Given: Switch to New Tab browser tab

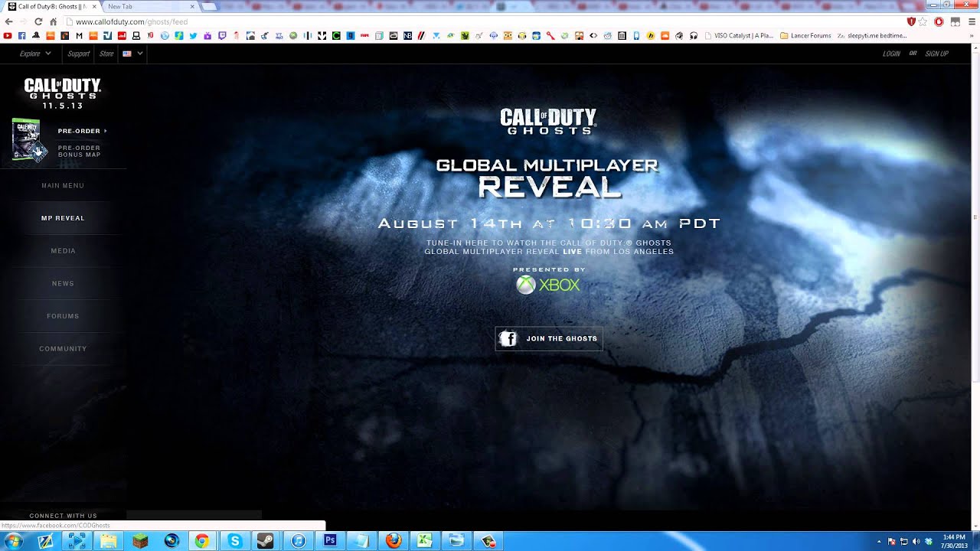Looking at the screenshot, I should [149, 6].
